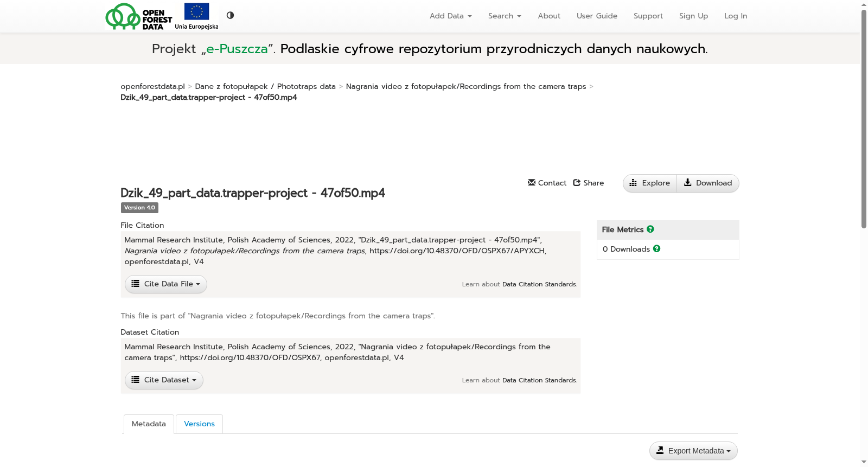This screenshot has width=868, height=467.
Task: Click the file title Dzik_49_part_data.trapper-project heading
Action: 253,193
